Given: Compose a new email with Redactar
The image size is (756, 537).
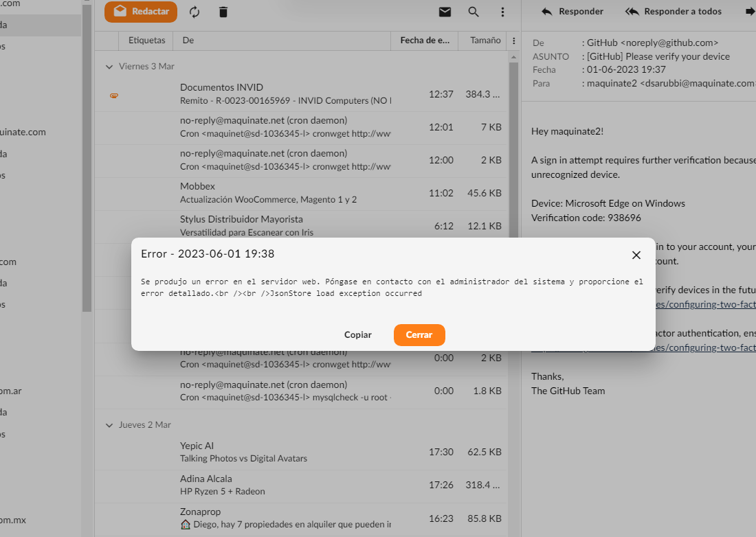Looking at the screenshot, I should [140, 12].
